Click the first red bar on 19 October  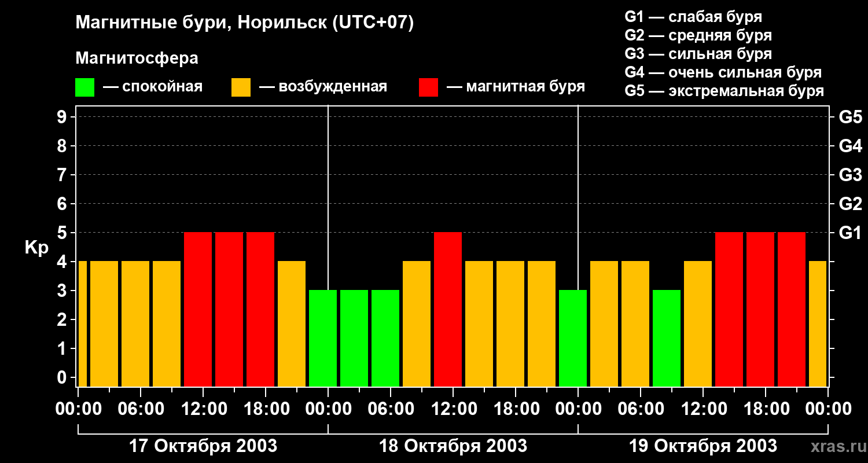pos(729,309)
